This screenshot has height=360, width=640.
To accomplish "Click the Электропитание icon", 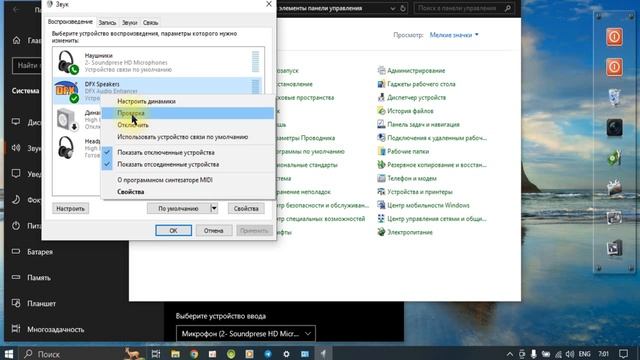I will click(x=381, y=232).
